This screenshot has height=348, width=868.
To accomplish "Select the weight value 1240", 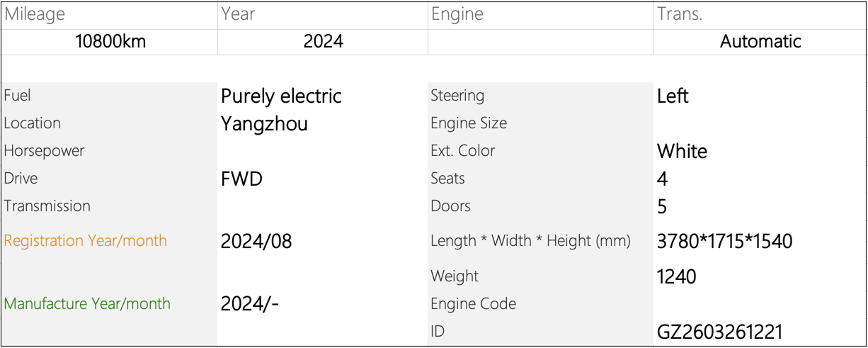I will coord(676,276).
